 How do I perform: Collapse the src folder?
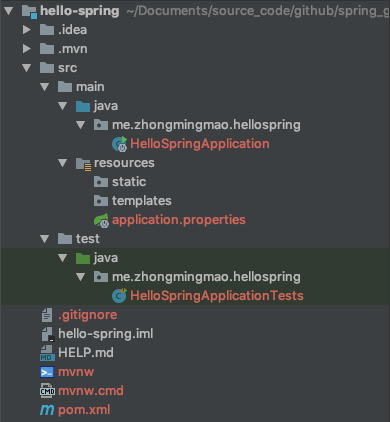(x=27, y=68)
